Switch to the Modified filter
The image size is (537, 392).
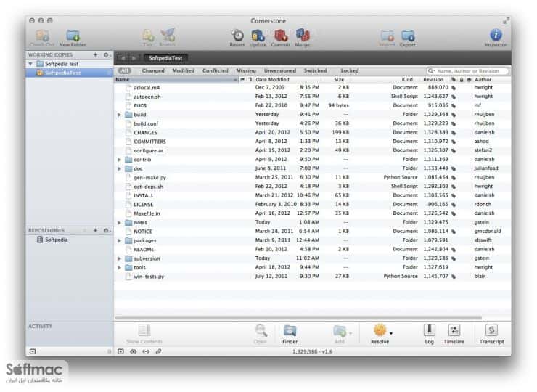183,70
